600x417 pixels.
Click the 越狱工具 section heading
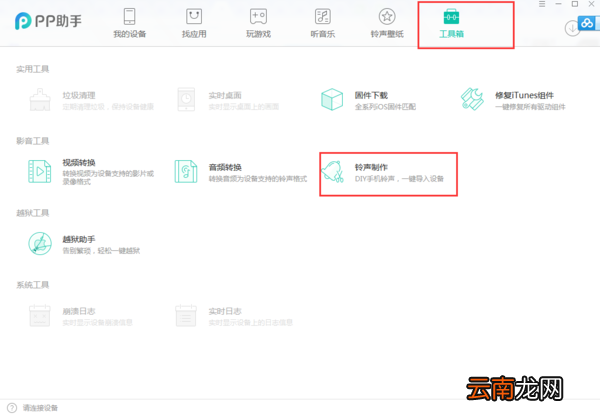(x=33, y=213)
